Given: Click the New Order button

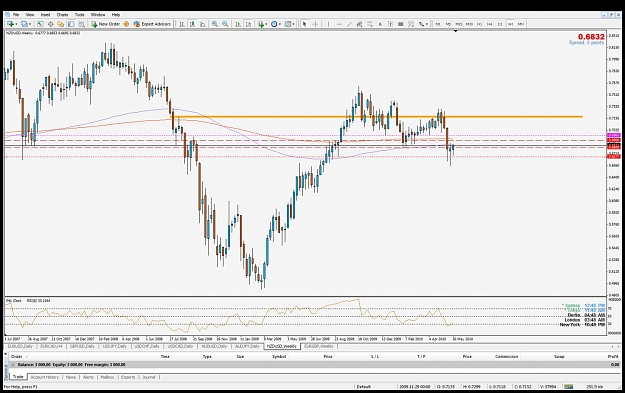Looking at the screenshot, I should pyautogui.click(x=106, y=24).
